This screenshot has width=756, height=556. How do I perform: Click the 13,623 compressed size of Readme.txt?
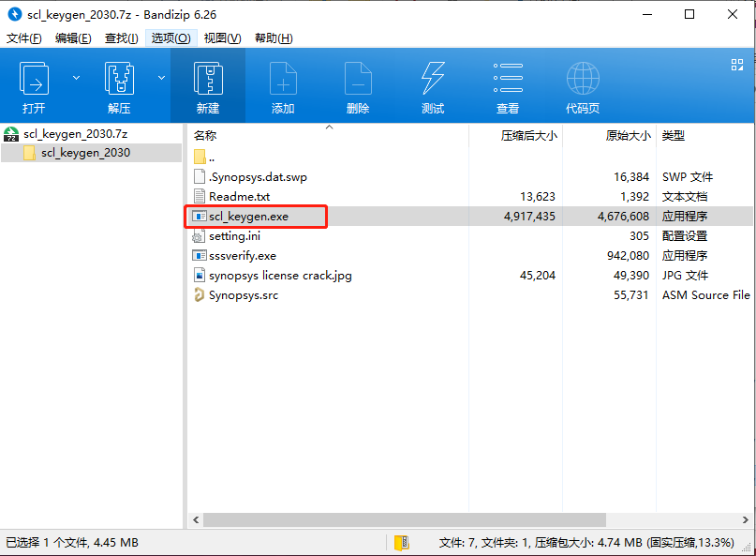[x=538, y=197]
